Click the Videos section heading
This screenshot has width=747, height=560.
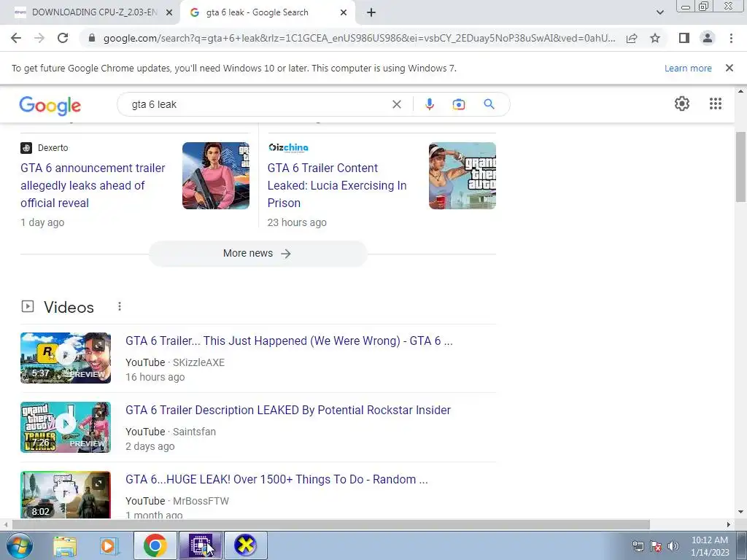tap(69, 307)
